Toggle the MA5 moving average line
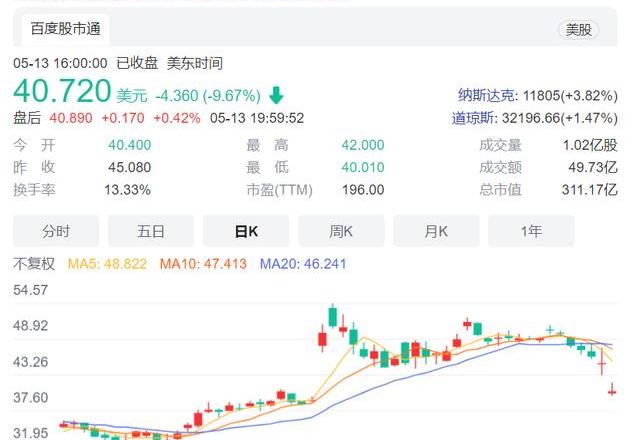 click(x=106, y=264)
